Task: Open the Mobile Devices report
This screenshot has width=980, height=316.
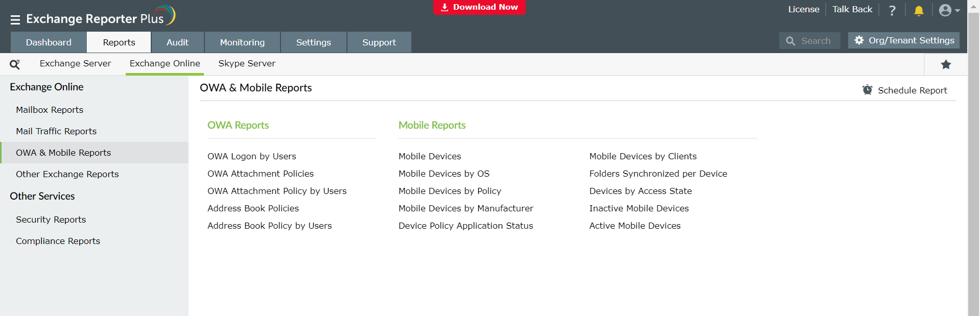Action: coord(430,156)
